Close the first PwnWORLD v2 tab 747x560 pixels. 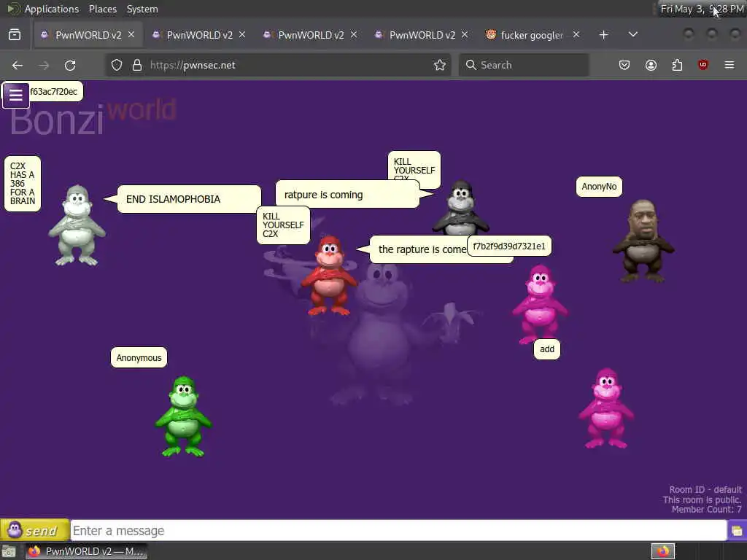click(131, 35)
